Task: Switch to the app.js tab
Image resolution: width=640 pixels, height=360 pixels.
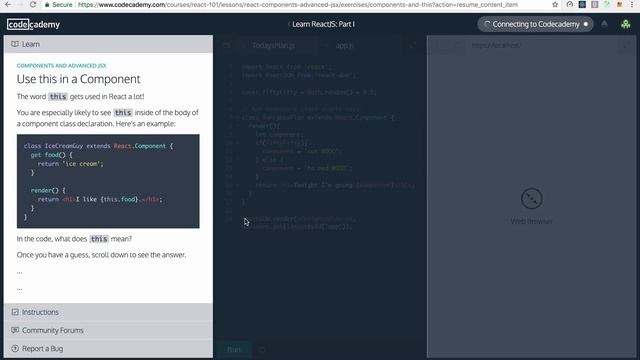Action: [x=345, y=45]
